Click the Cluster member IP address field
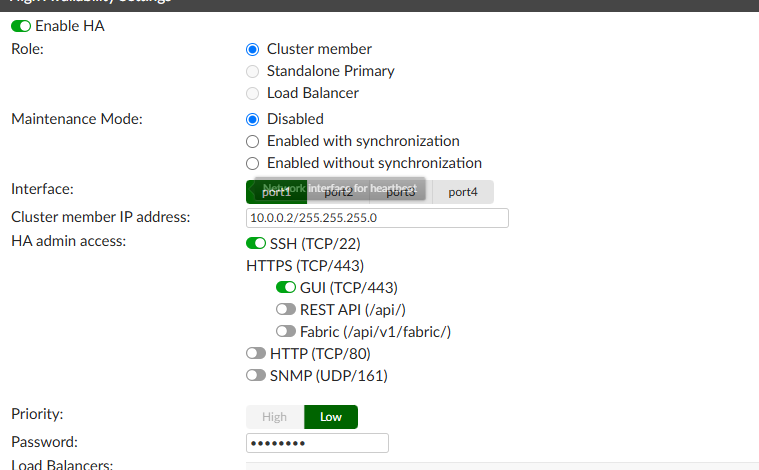This screenshot has width=759, height=470. [377, 218]
